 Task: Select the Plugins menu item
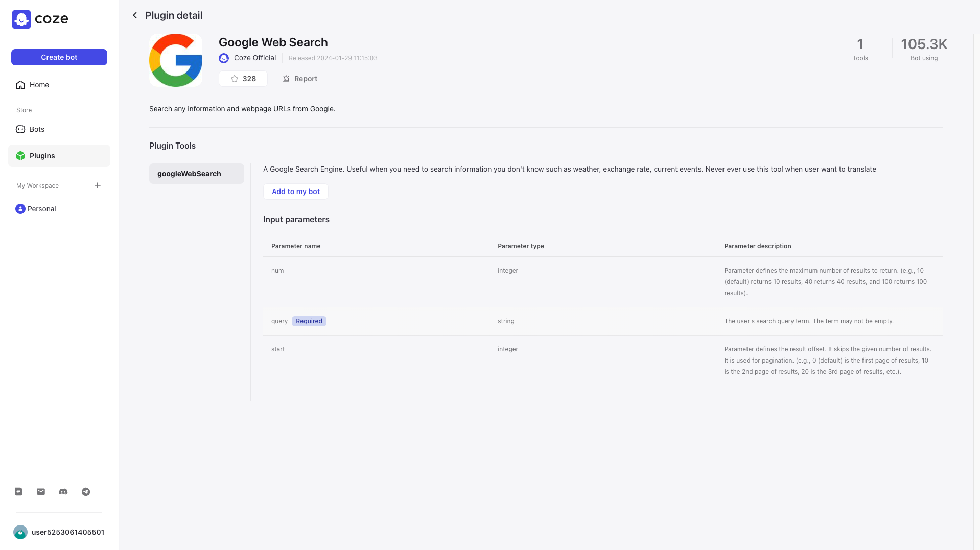point(42,156)
